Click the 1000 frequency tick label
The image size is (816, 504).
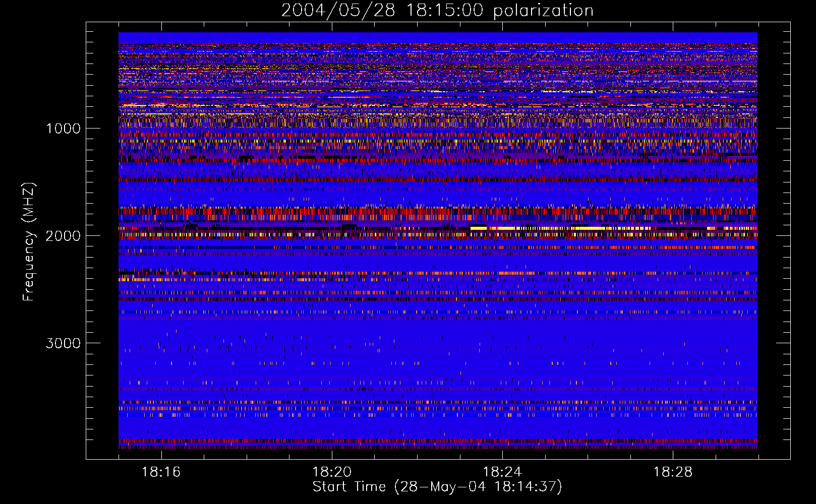(x=63, y=129)
